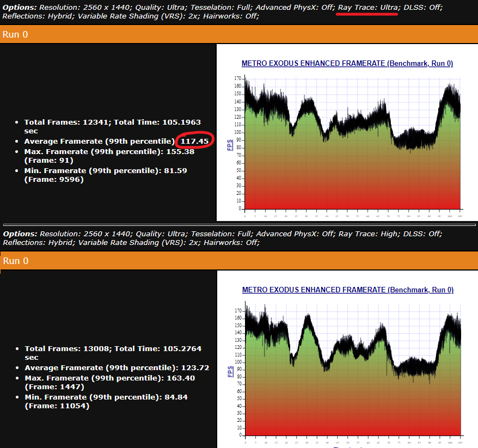The height and width of the screenshot is (448, 478).
Task: Click 'Total Frames: 12341' line
Action: 113,126
